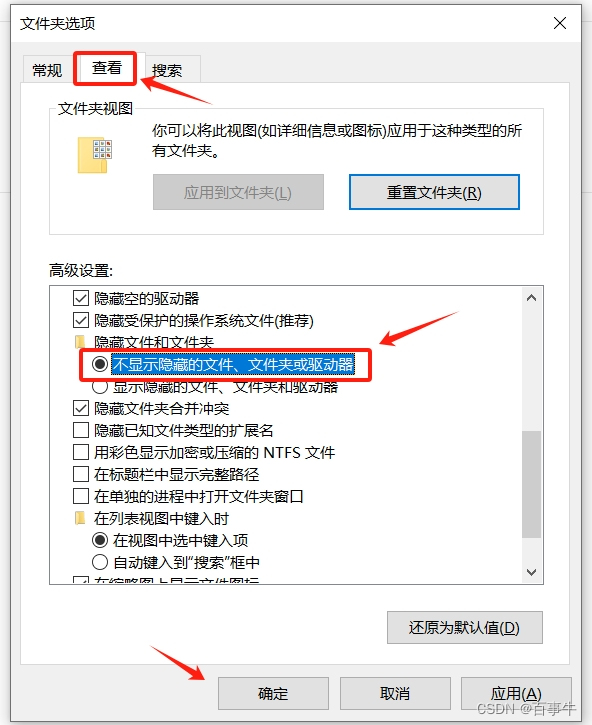Image resolution: width=592 pixels, height=725 pixels.
Task: Click the advanced list scroll-up arrow
Action: click(x=531, y=298)
